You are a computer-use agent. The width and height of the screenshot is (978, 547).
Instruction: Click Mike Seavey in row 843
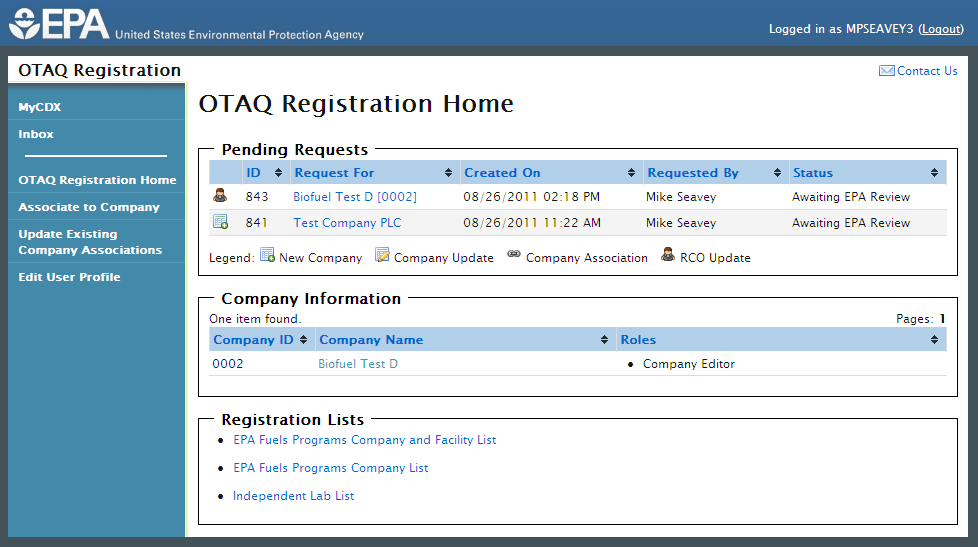click(681, 196)
